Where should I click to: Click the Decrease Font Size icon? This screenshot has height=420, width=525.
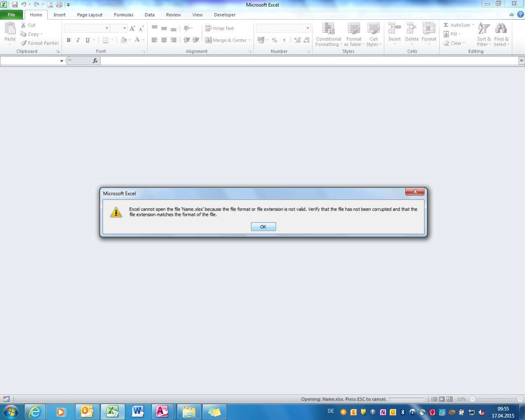point(141,28)
